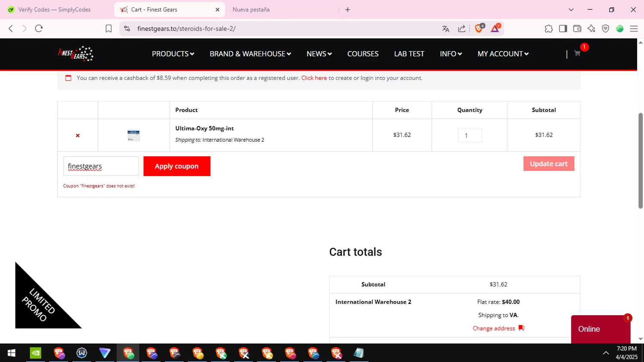644x362 pixels.
Task: Open a new browser tab
Action: (348, 9)
